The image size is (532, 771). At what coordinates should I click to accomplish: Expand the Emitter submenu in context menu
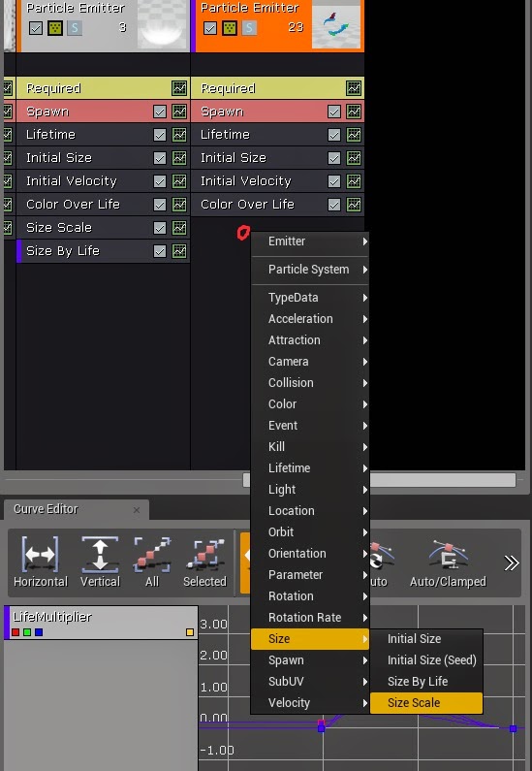[x=310, y=241]
